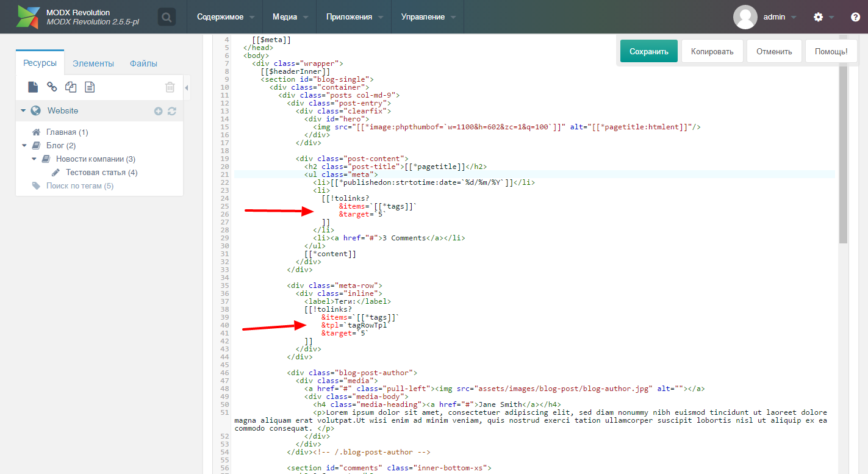The image size is (868, 474).
Task: Collapse the Website context node
Action: 23,111
